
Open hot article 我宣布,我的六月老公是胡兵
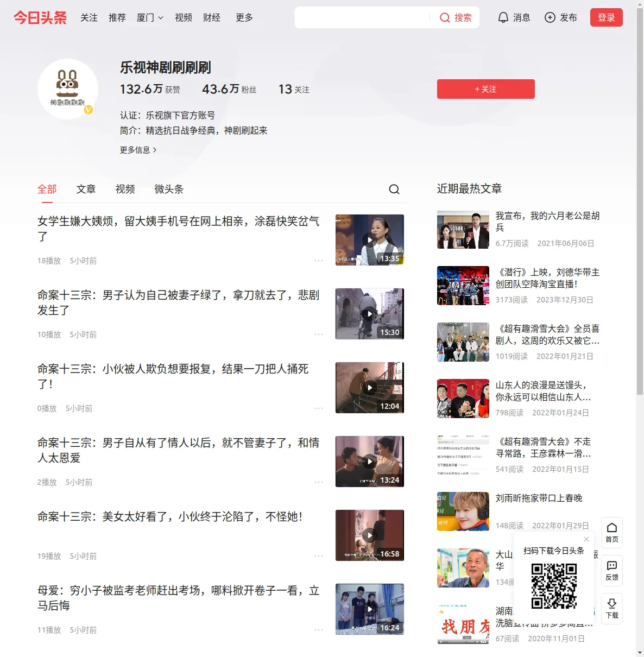[x=548, y=222]
